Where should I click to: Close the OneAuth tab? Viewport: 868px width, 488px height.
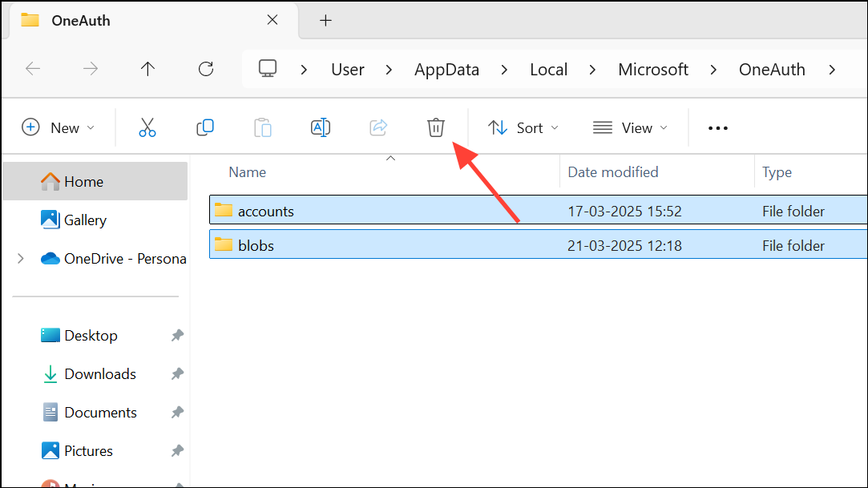tap(273, 20)
